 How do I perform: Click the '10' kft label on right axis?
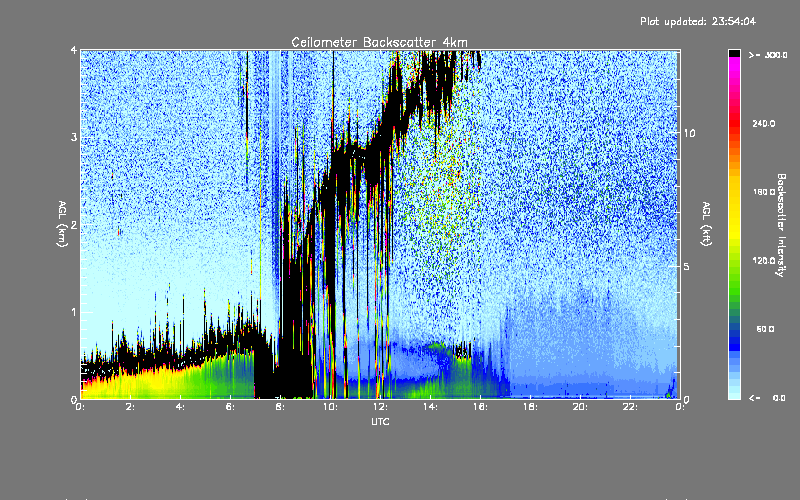click(689, 133)
